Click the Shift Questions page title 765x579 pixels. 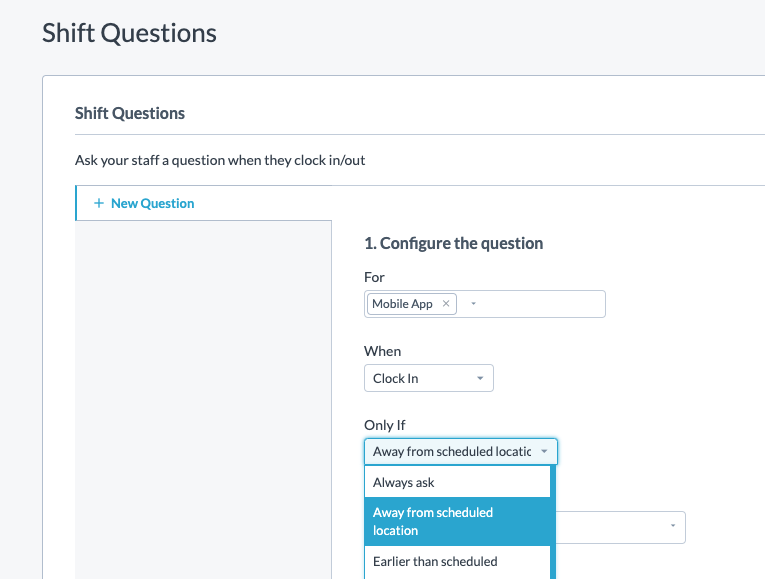pyautogui.click(x=129, y=33)
